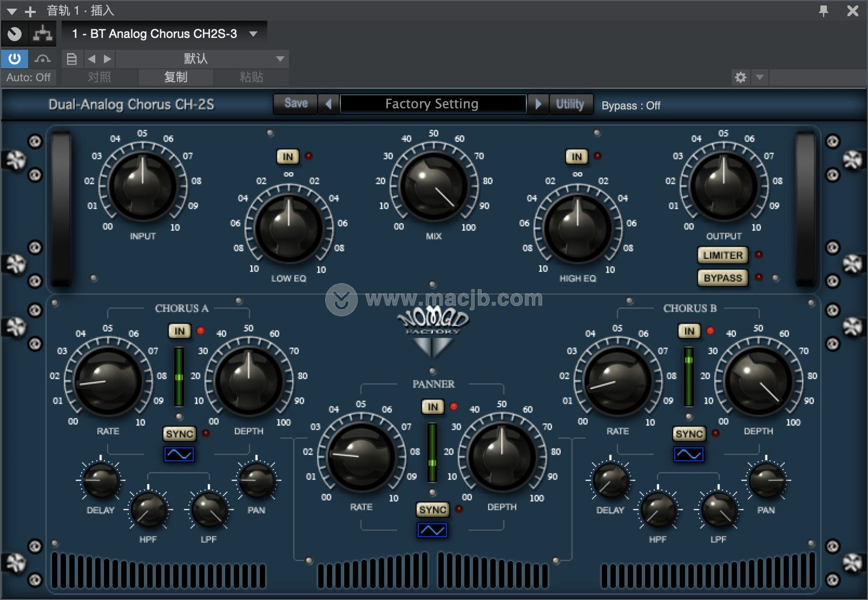Open the preset file document icon
The width and height of the screenshot is (868, 600).
[x=71, y=59]
